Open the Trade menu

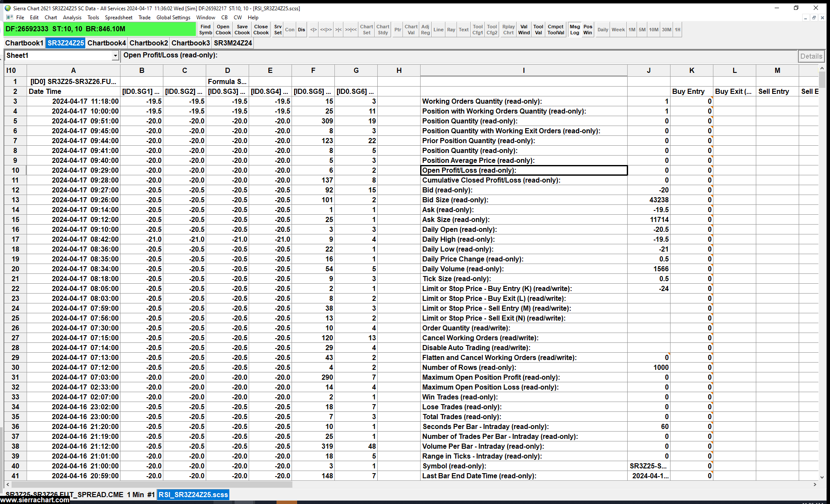coord(144,18)
